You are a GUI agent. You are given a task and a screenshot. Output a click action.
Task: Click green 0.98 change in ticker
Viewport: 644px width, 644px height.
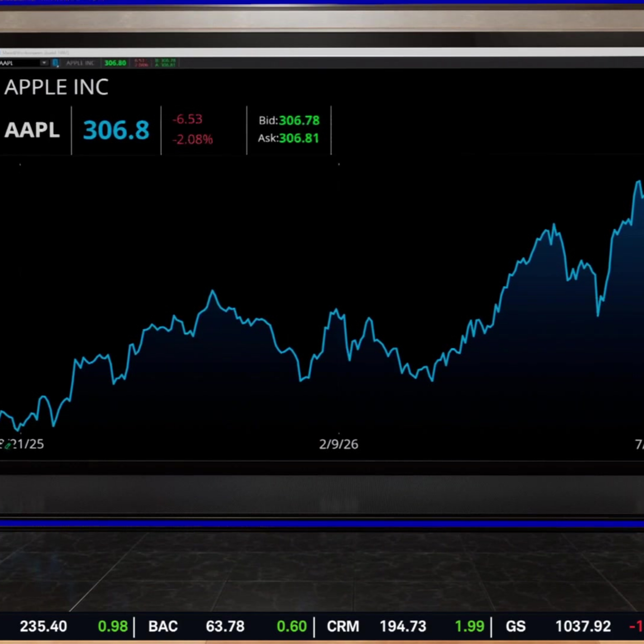tap(113, 627)
